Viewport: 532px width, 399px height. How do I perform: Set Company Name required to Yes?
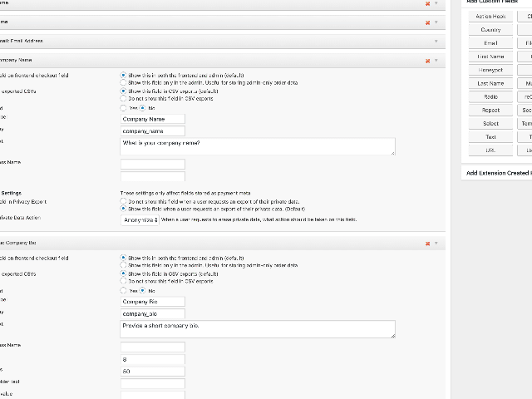pyautogui.click(x=124, y=108)
